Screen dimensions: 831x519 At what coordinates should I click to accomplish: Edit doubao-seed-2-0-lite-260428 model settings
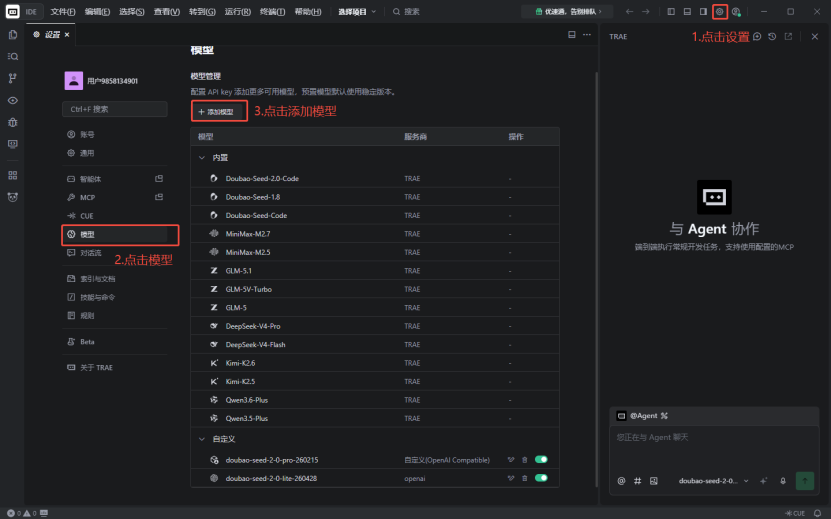pyautogui.click(x=511, y=478)
